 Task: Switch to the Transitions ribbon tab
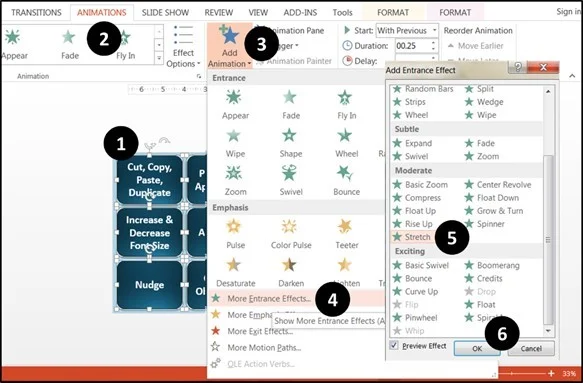(36, 12)
